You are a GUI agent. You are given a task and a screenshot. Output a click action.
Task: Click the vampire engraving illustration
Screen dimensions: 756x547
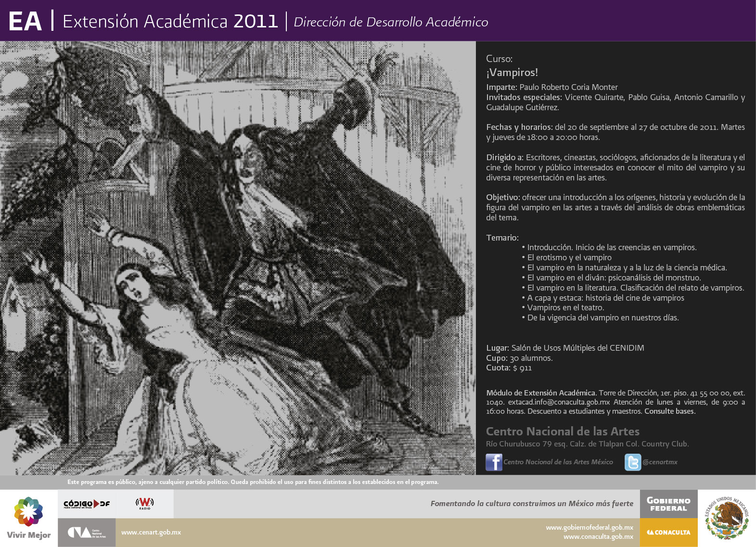pos(238,258)
